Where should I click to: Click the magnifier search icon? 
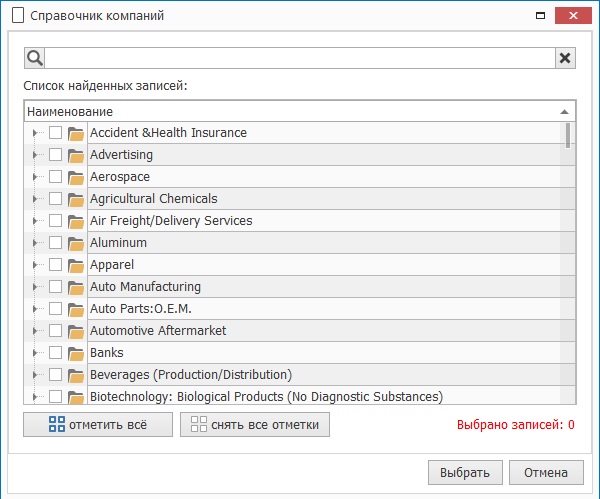pyautogui.click(x=34, y=58)
